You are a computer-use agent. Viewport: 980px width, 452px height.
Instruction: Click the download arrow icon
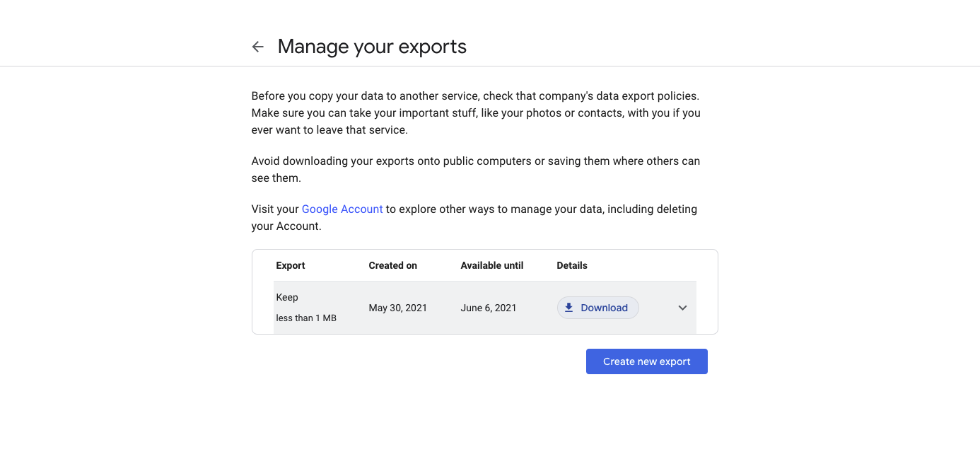(x=568, y=308)
